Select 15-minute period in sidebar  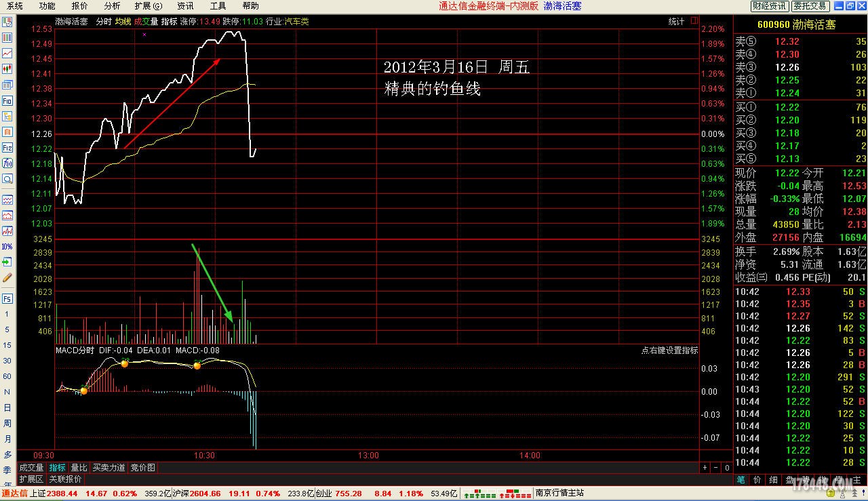pyautogui.click(x=7, y=345)
